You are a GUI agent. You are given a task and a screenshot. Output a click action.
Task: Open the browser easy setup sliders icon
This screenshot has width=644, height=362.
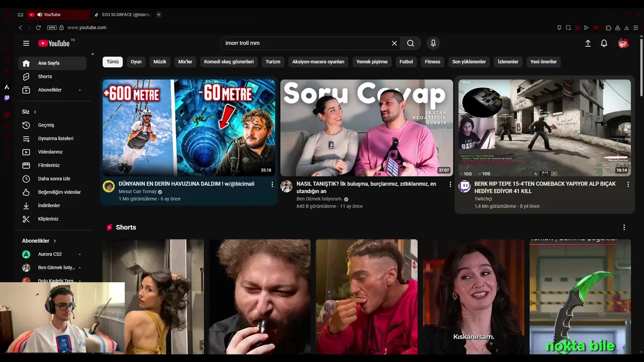pos(635,28)
